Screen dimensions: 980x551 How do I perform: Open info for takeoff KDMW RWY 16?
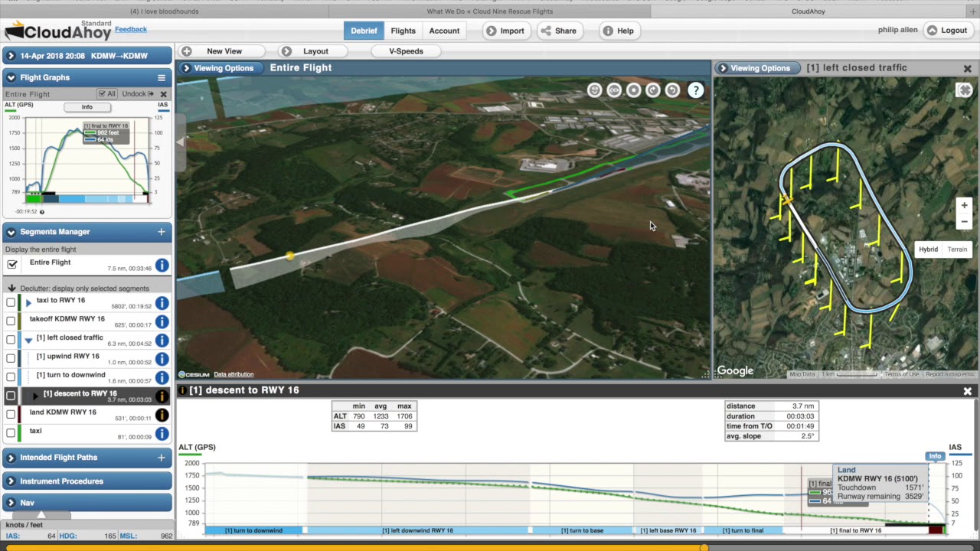(162, 322)
